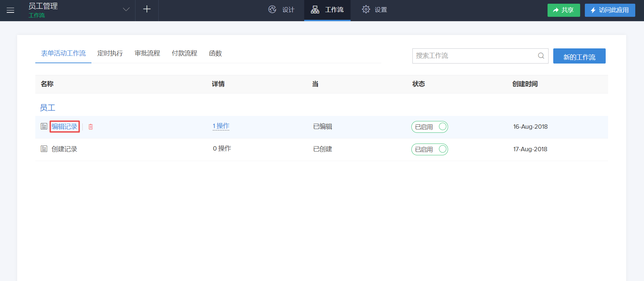The image size is (644, 281).
Task: Switch to the 定时执行 tab
Action: 110,53
